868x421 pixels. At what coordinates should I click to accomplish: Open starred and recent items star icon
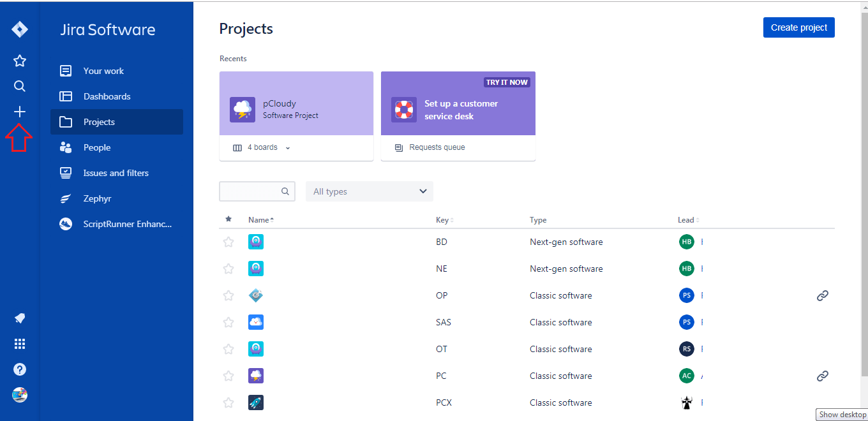pyautogui.click(x=20, y=61)
